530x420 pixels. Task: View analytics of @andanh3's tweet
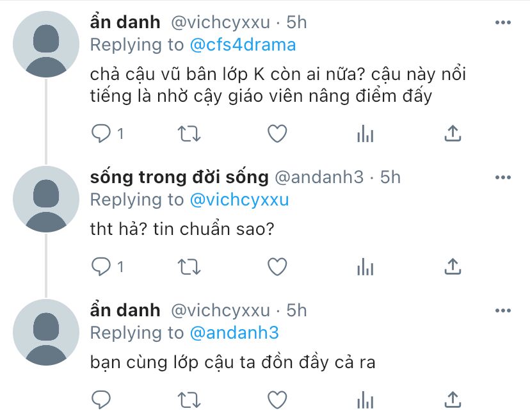pyautogui.click(x=365, y=266)
